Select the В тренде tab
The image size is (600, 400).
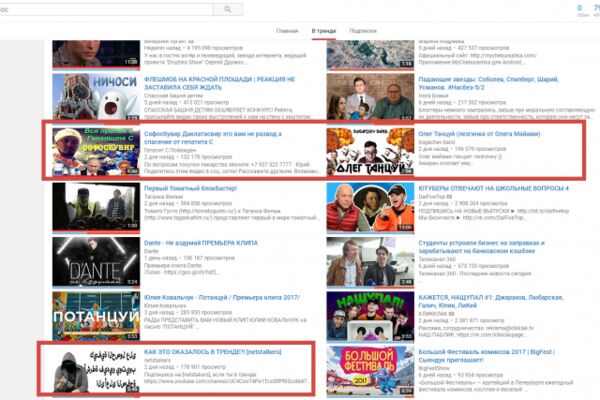point(324,31)
